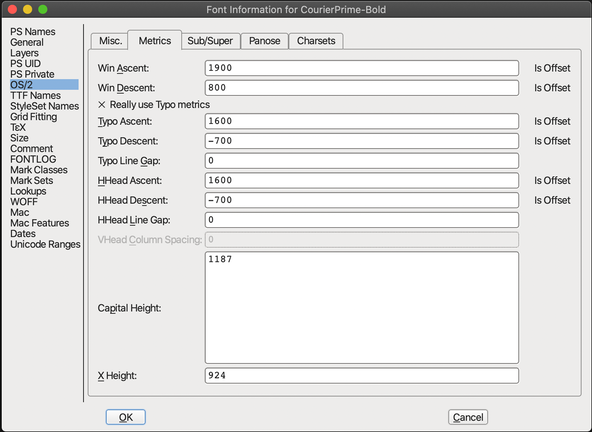Screen dimensions: 592x432
Task: Select Mac Features in the sidebar
Action: point(39,223)
